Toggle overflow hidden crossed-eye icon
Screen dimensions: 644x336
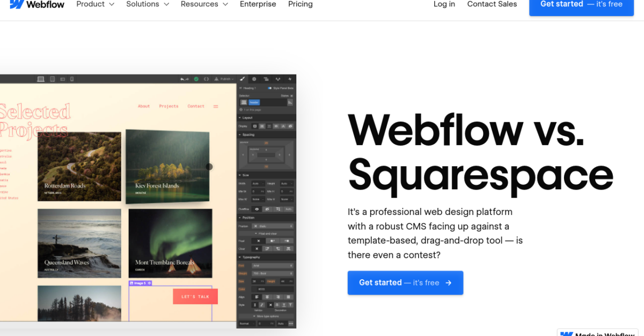[267, 209]
